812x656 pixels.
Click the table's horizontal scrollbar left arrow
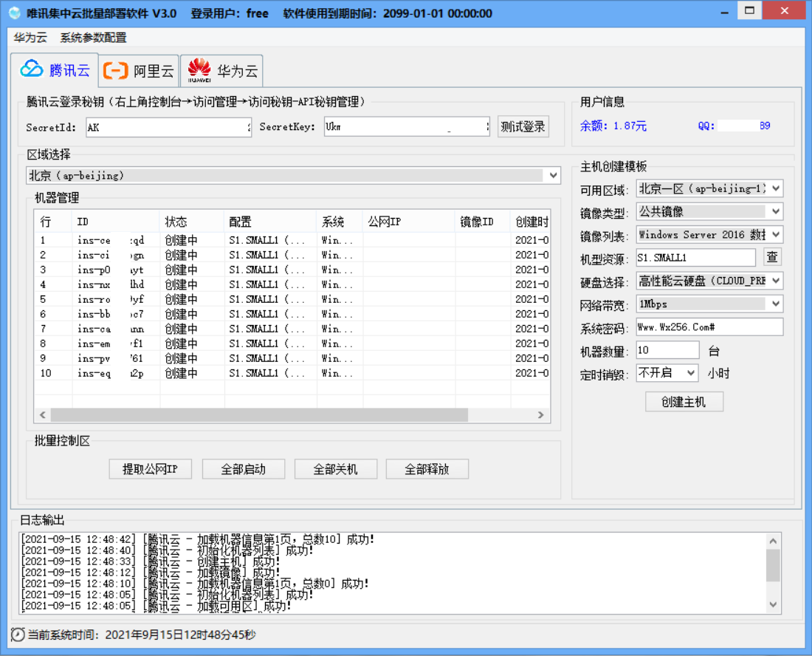coord(43,414)
